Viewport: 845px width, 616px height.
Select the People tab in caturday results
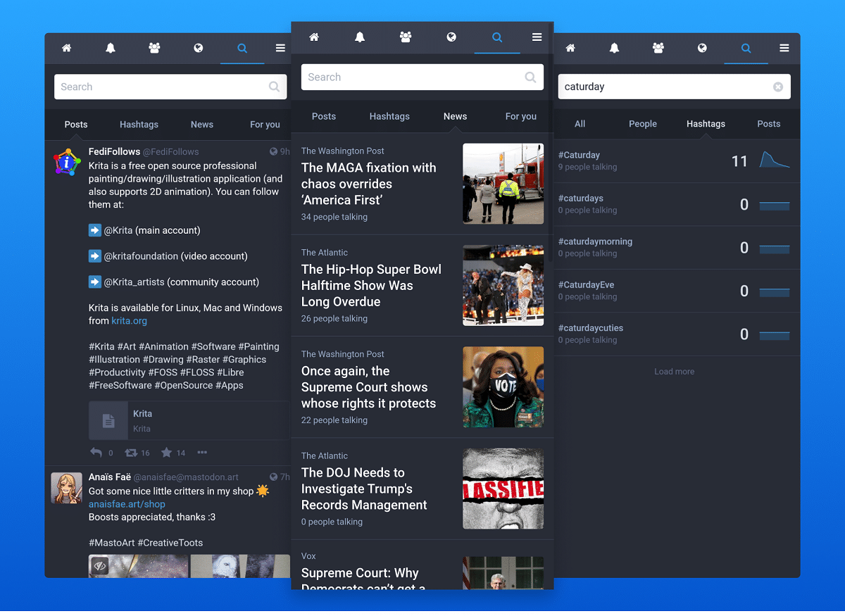[x=642, y=124]
